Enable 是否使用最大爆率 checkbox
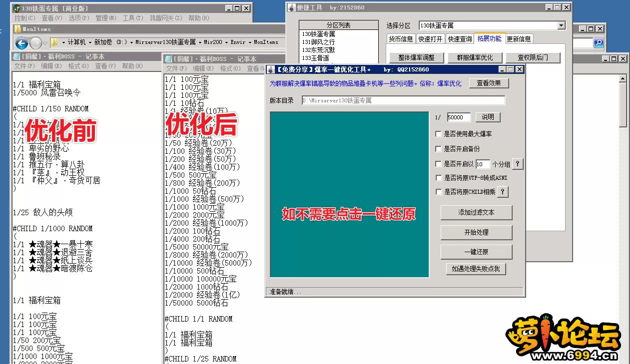Screen dimensions: 630x364 [x=439, y=134]
